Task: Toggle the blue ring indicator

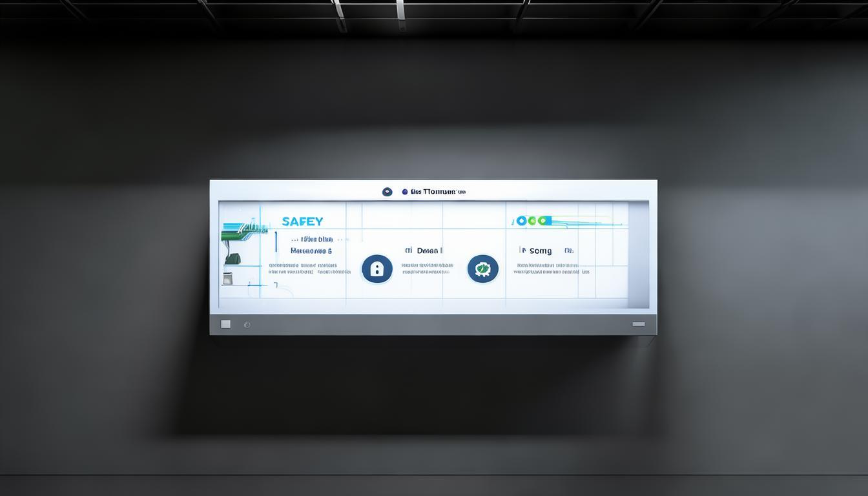Action: pyautogui.click(x=522, y=221)
